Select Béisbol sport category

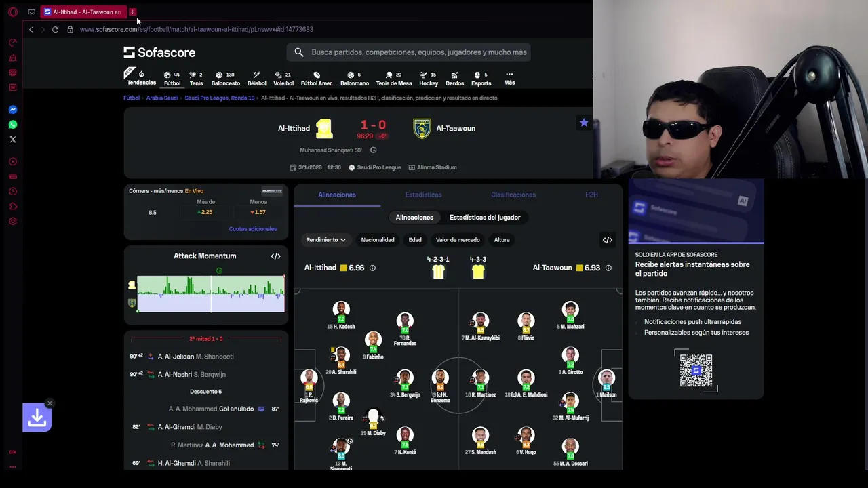click(256, 79)
